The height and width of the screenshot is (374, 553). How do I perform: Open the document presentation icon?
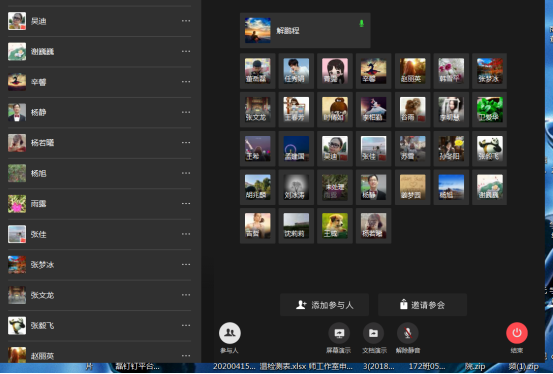[373, 333]
